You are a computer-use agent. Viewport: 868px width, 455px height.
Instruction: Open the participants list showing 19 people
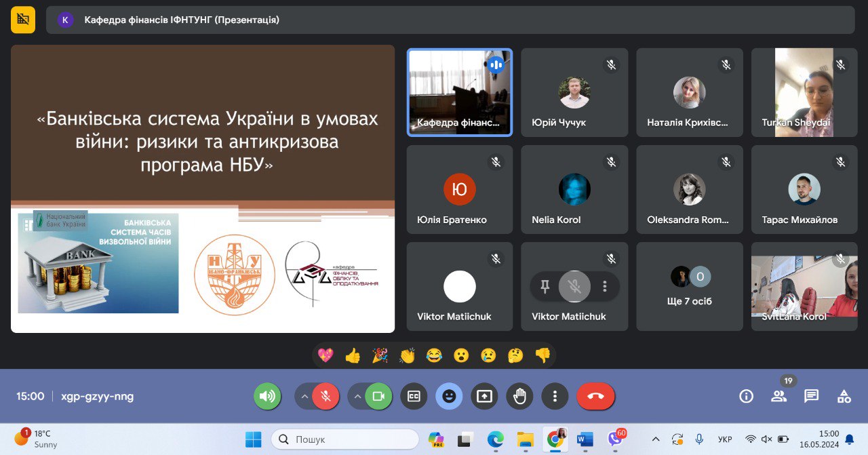pyautogui.click(x=778, y=396)
